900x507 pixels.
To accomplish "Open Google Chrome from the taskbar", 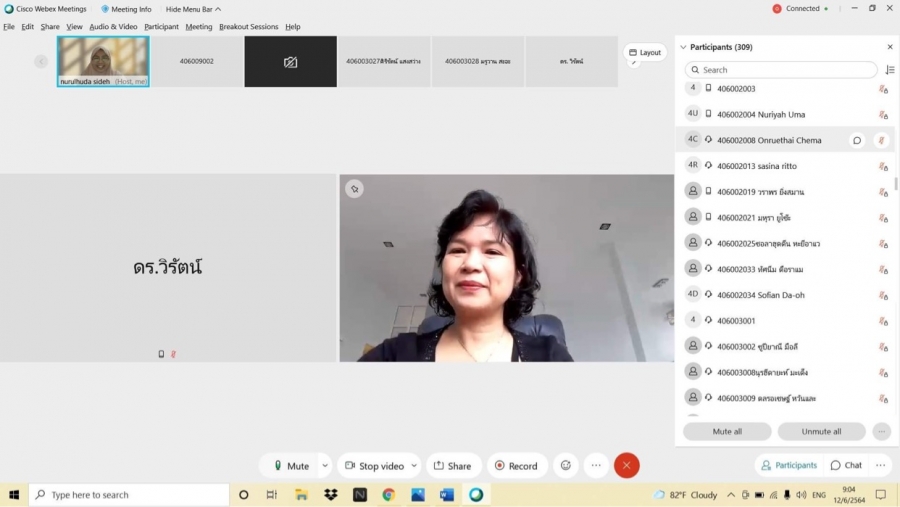I will (x=388, y=495).
